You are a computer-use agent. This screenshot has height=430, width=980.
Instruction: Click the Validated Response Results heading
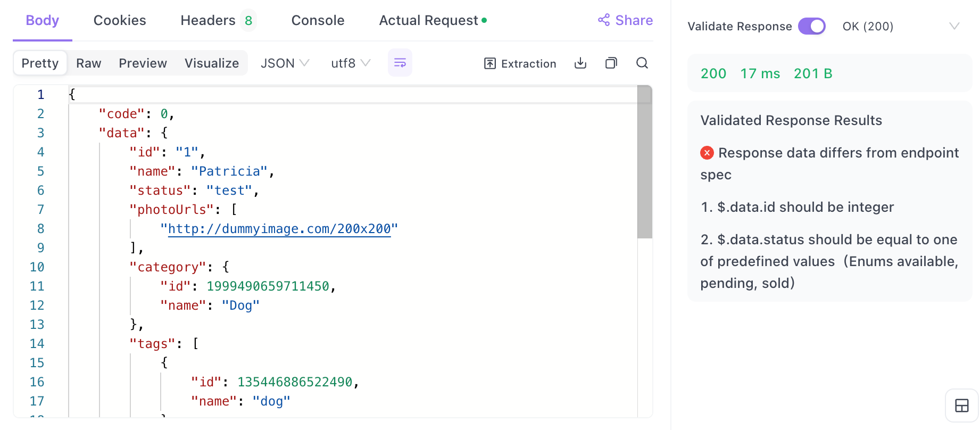tap(791, 120)
